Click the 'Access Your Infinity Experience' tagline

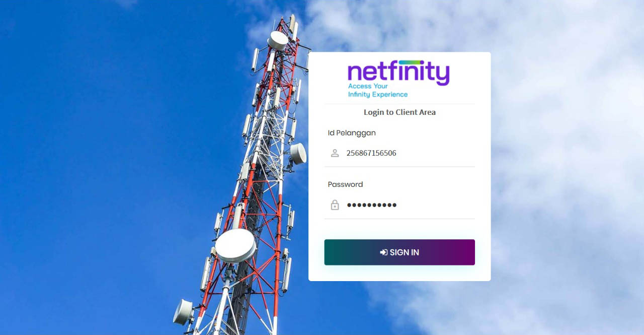coord(378,90)
